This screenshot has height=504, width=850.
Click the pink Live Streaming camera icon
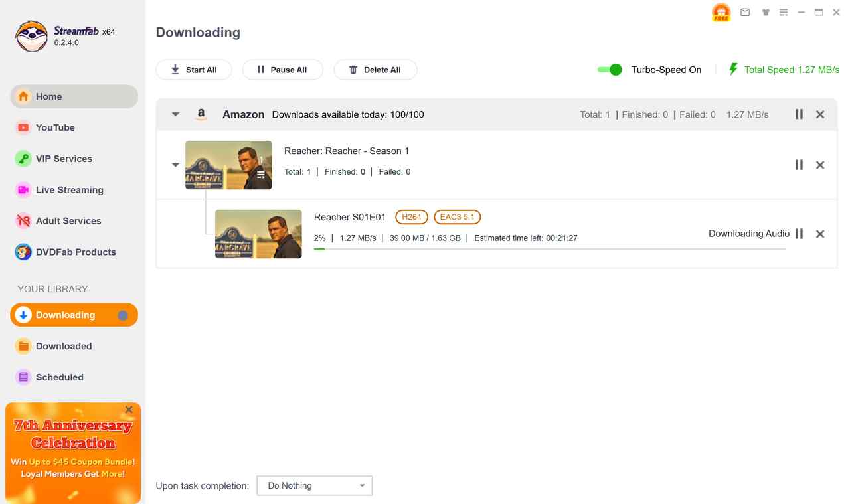[x=23, y=190]
